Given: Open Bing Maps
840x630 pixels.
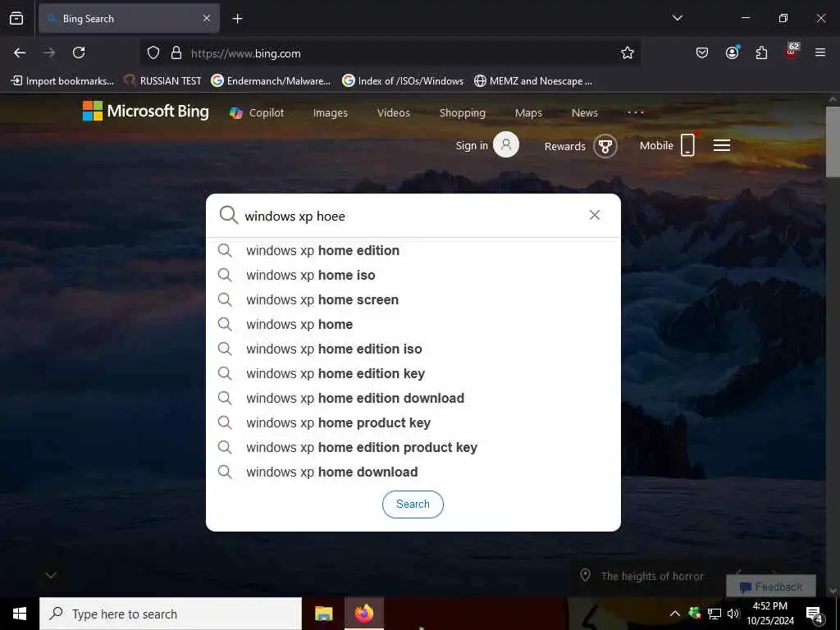Looking at the screenshot, I should pyautogui.click(x=528, y=113).
